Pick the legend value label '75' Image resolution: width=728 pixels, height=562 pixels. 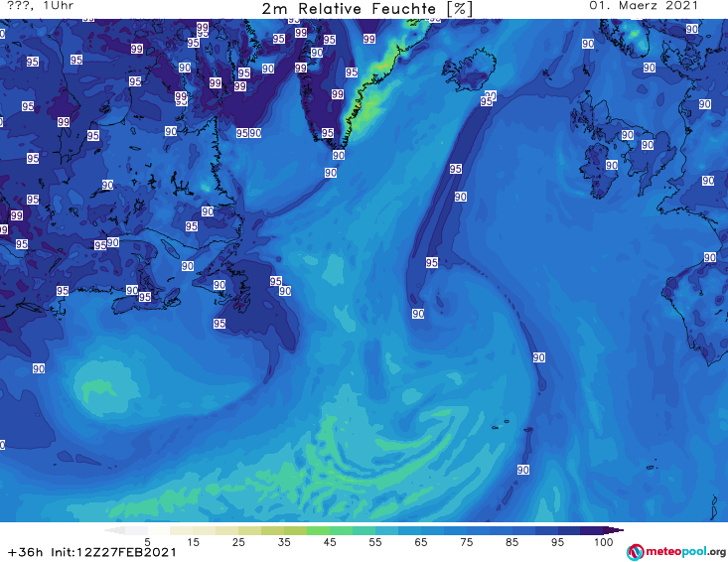[x=466, y=542]
